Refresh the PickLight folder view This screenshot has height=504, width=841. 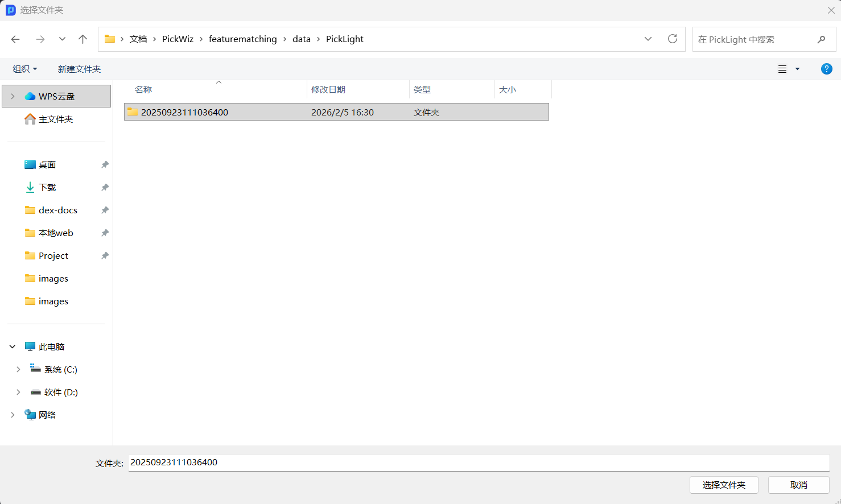pos(673,39)
